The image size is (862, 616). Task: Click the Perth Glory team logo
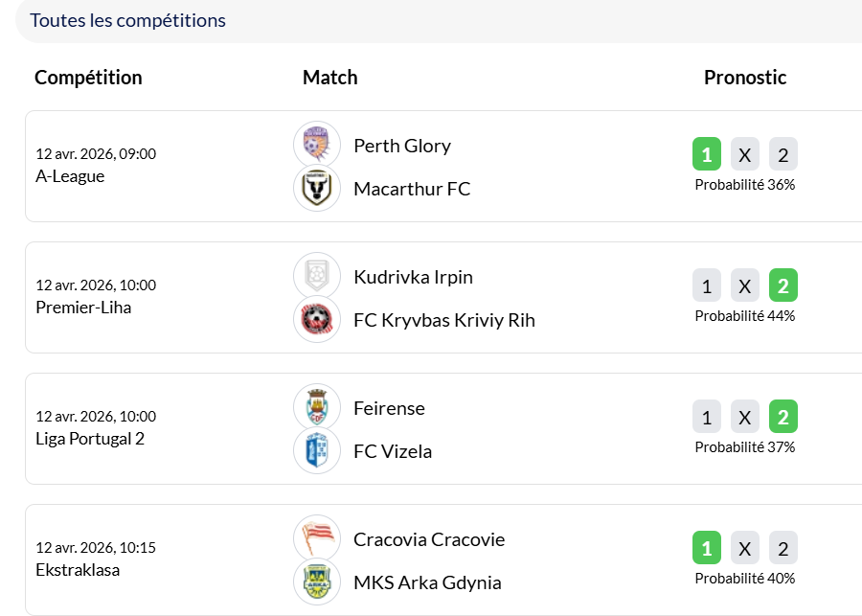(317, 145)
